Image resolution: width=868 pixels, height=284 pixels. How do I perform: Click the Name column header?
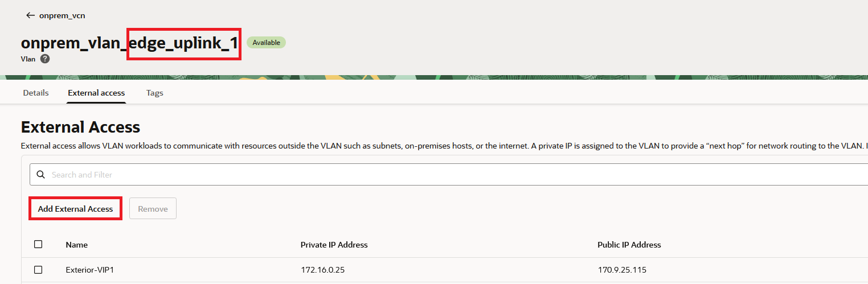(77, 245)
